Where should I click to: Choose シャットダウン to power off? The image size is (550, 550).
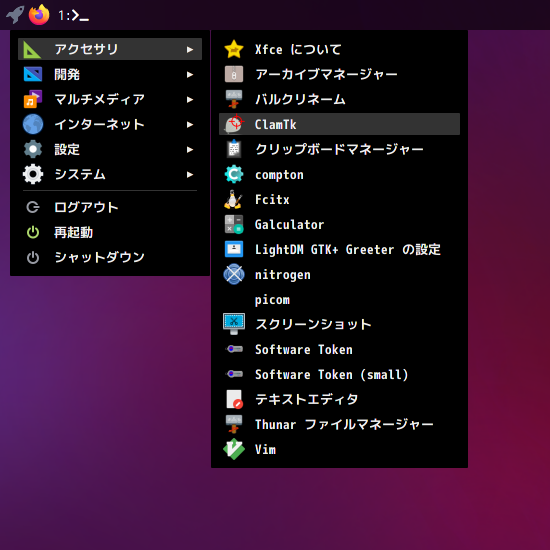point(110,257)
